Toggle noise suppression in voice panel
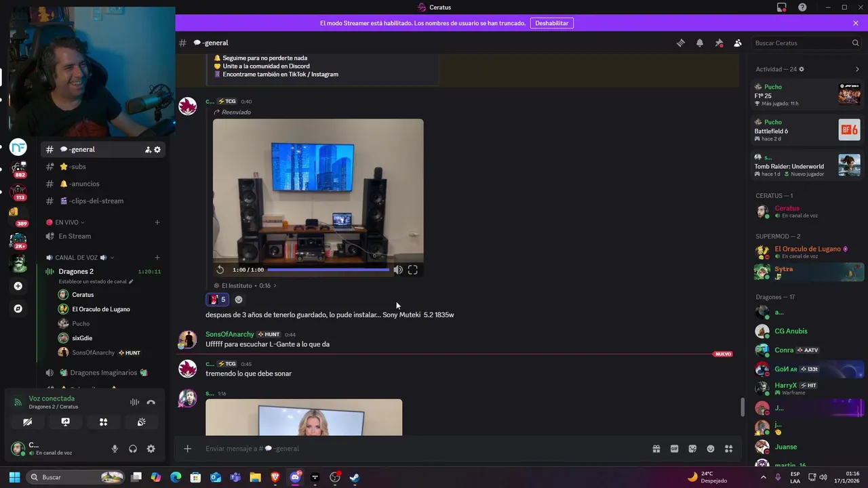 [x=134, y=402]
